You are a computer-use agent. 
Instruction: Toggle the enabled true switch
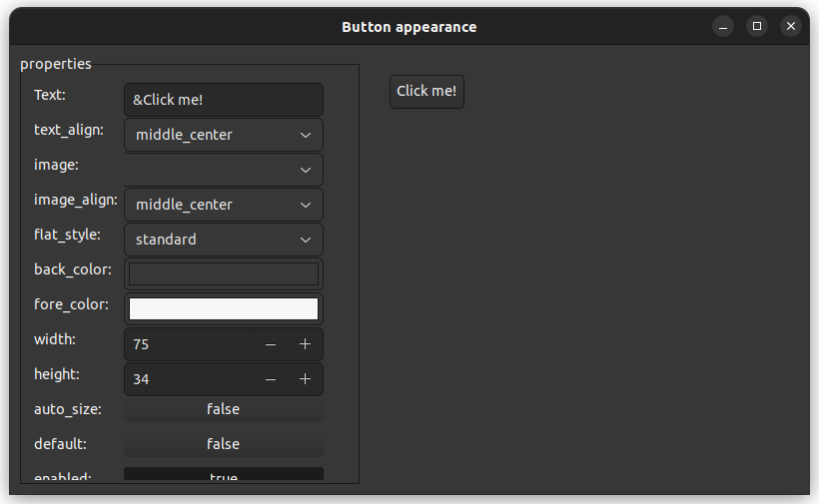[223, 475]
